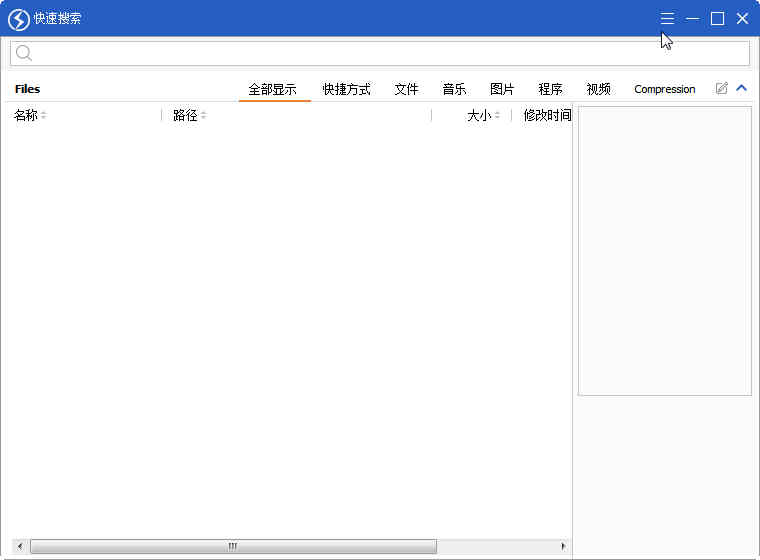Screen dimensions: 760x560
Task: Minimize the 快速搜索 window
Action: (692, 18)
